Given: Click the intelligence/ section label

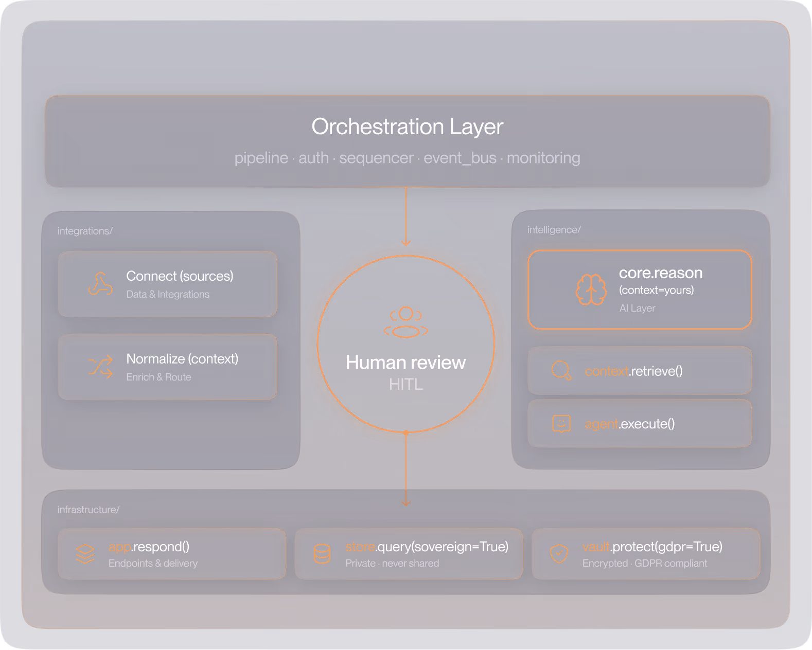Looking at the screenshot, I should coord(554,230).
